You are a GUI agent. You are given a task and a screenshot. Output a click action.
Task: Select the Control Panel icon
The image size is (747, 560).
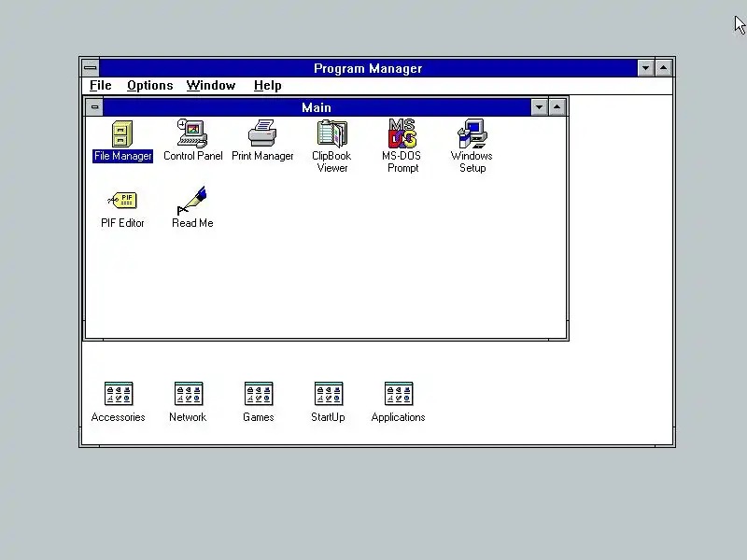pos(192,133)
